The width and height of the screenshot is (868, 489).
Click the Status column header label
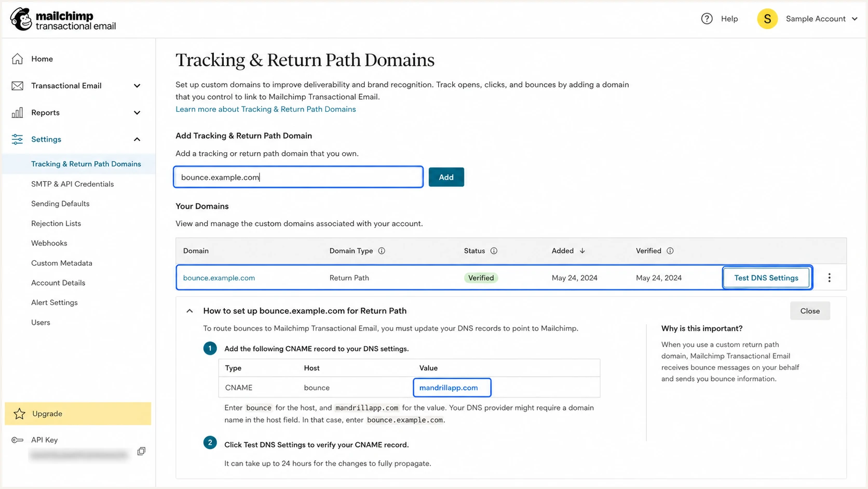pyautogui.click(x=474, y=251)
